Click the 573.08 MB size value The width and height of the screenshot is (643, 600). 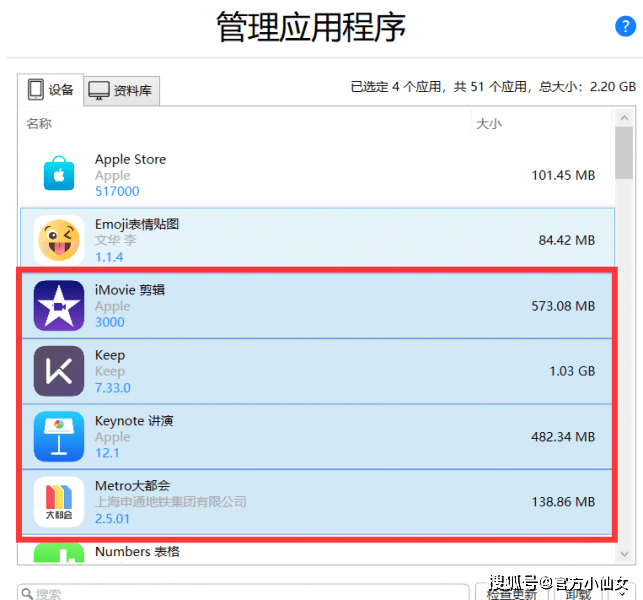pos(563,306)
